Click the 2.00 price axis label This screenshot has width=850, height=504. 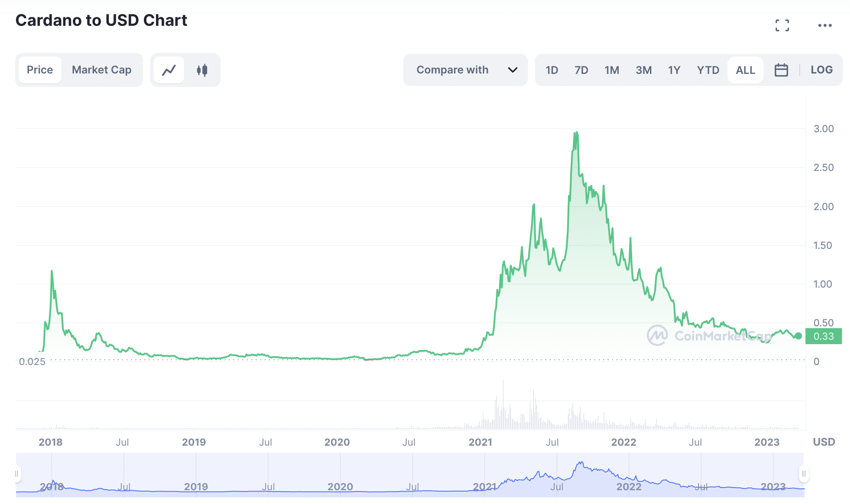point(823,207)
